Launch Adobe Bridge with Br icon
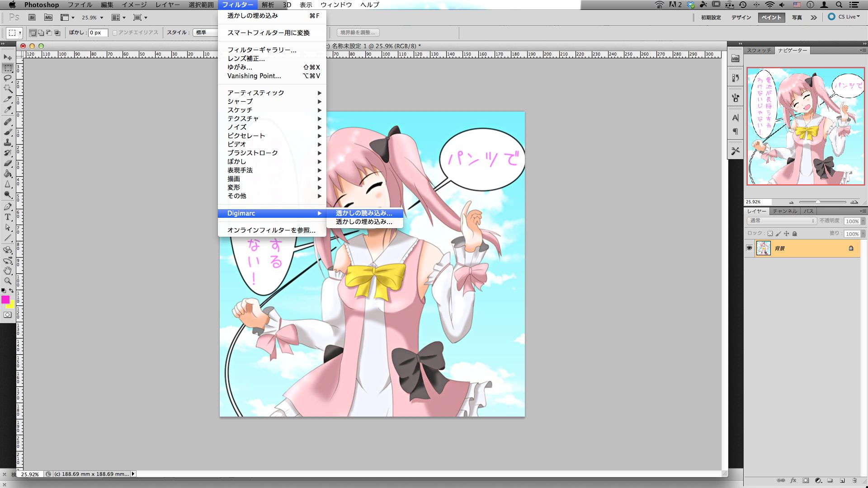 (x=32, y=17)
